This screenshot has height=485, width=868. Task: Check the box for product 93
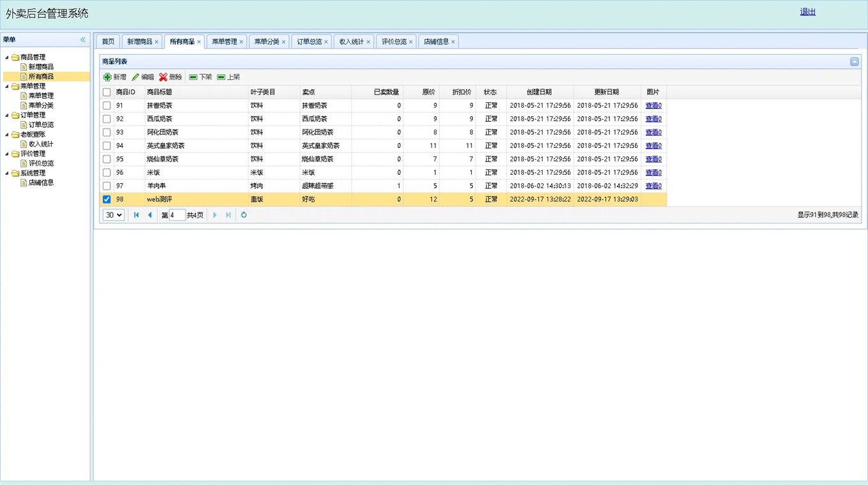(107, 133)
